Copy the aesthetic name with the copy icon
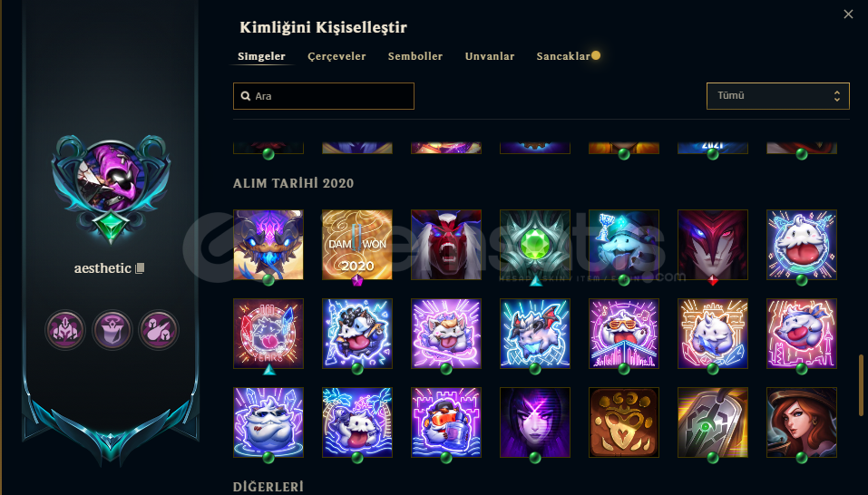Screen dimensions: 868x495 140,268
